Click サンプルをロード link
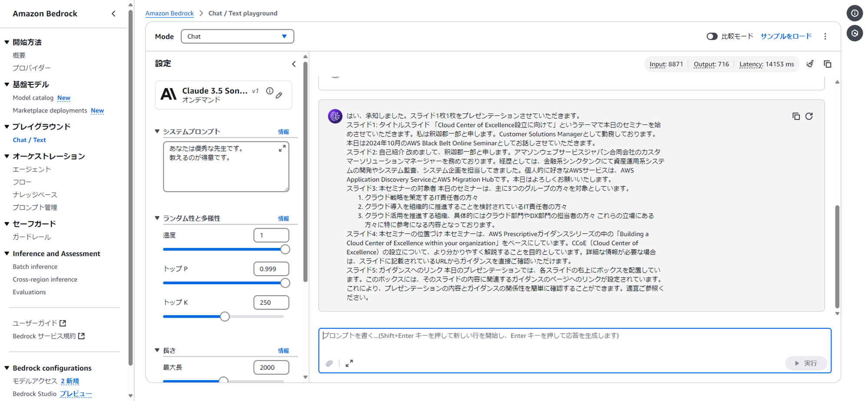The image size is (868, 401). (x=786, y=36)
